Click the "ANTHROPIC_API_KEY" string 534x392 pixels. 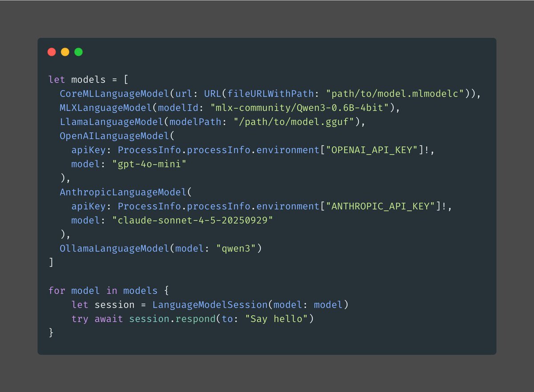pyautogui.click(x=381, y=207)
